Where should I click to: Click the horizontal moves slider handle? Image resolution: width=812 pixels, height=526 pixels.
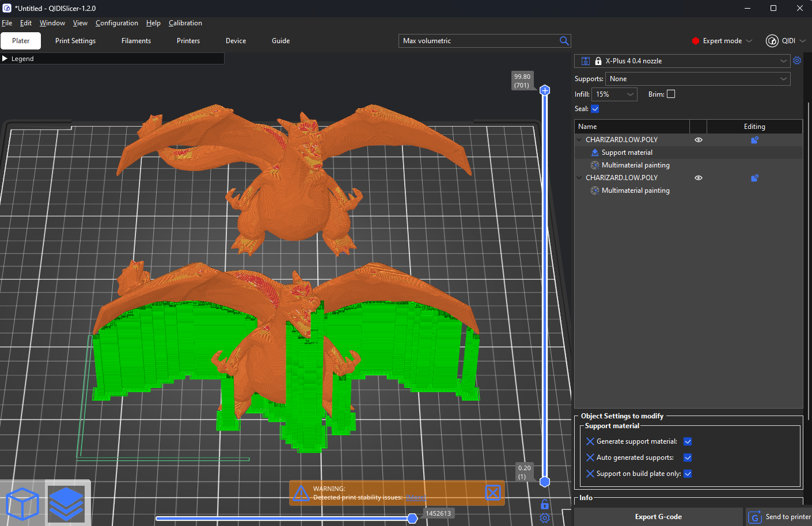(412, 519)
